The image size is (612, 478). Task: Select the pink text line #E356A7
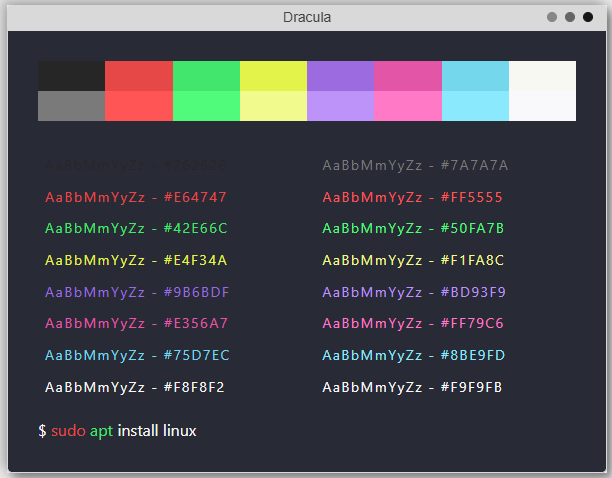(136, 324)
